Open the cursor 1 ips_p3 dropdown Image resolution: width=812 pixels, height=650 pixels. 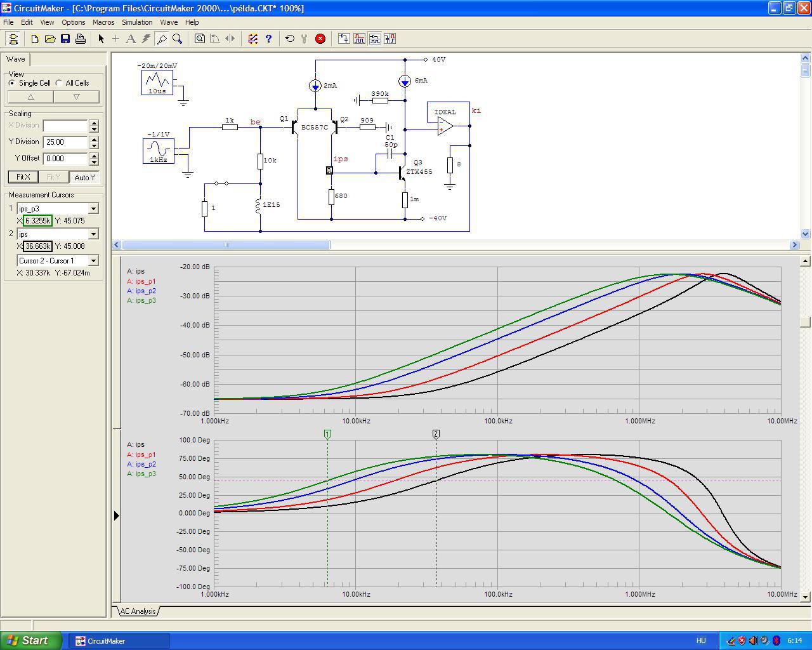pyautogui.click(x=93, y=209)
